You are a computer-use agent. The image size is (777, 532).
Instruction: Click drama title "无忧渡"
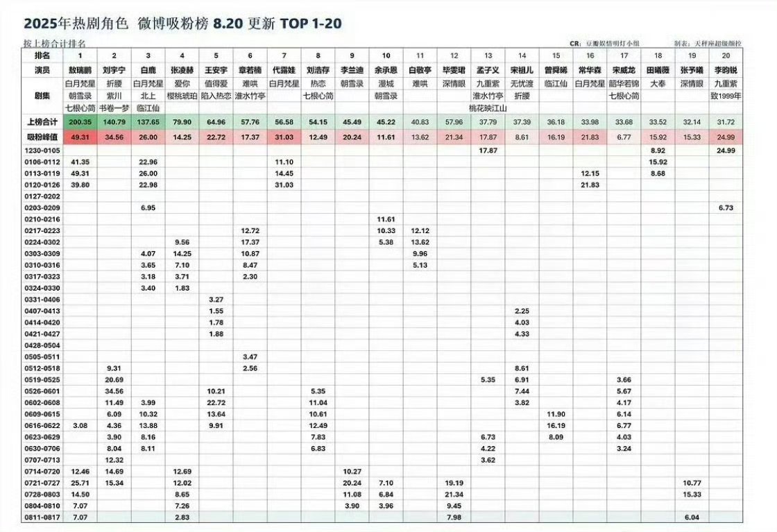pyautogui.click(x=522, y=84)
